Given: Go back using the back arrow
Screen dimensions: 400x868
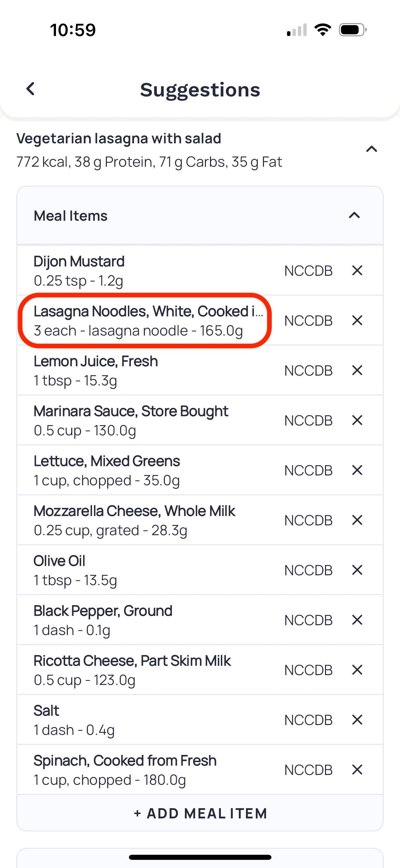Looking at the screenshot, I should point(31,89).
